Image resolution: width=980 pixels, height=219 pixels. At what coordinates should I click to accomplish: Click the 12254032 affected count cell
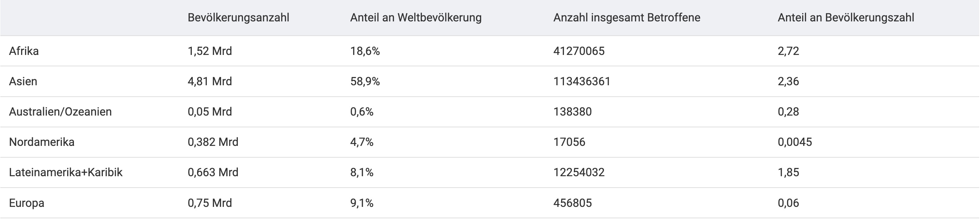click(579, 173)
